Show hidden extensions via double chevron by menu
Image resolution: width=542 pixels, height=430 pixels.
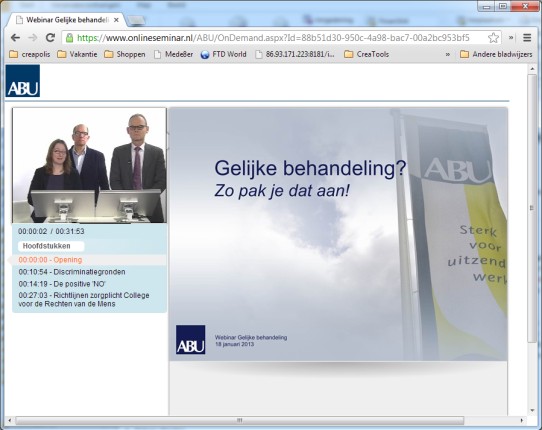tap(511, 38)
